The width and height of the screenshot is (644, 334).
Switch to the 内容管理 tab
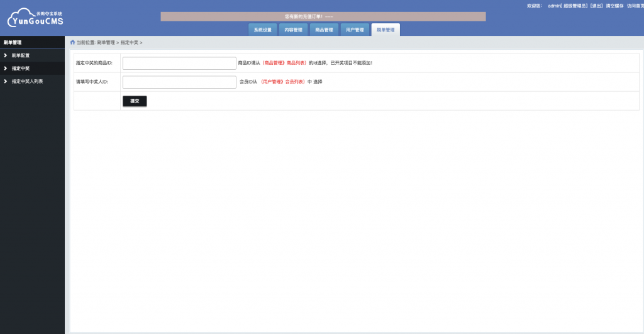click(x=293, y=30)
